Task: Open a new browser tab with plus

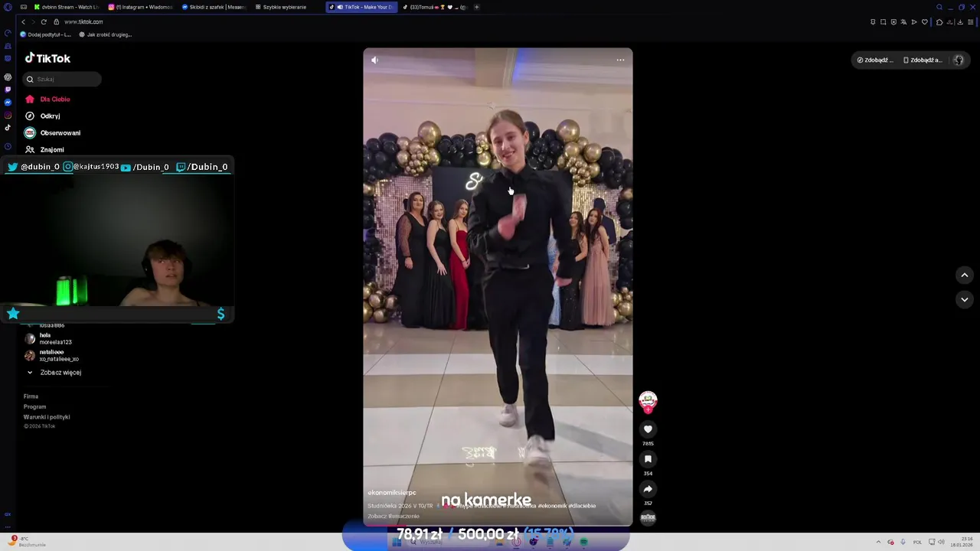Action: pyautogui.click(x=477, y=7)
